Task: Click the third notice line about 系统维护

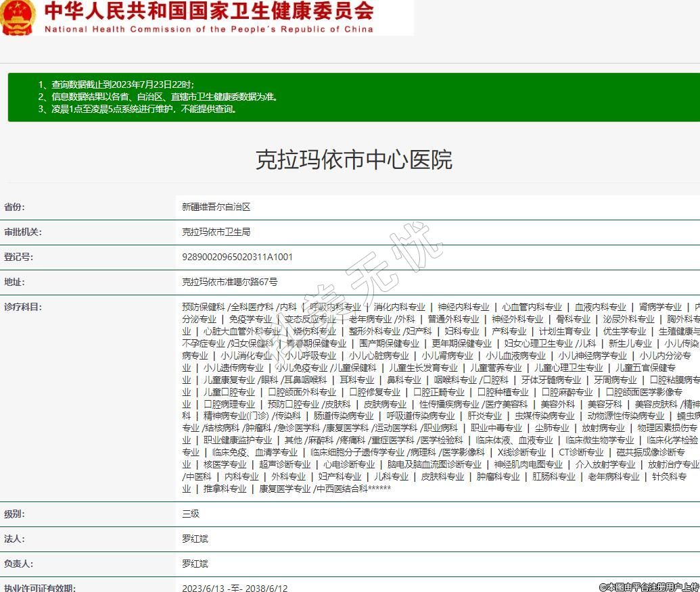Action: (x=137, y=109)
